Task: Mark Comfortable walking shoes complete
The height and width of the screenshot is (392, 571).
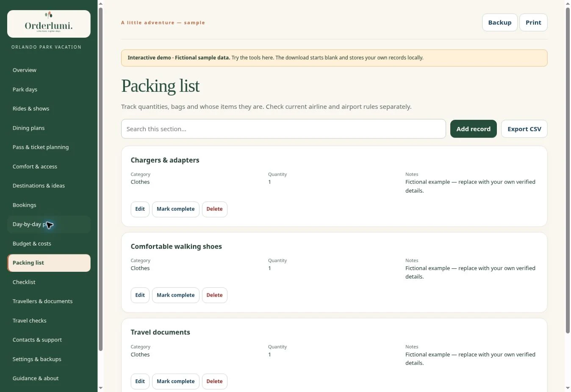Action: click(176, 295)
